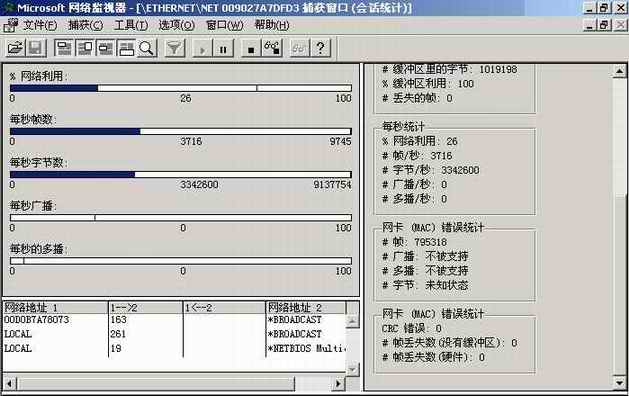Open the 捕获(C) menu
The width and height of the screenshot is (629, 396).
pyautogui.click(x=85, y=25)
